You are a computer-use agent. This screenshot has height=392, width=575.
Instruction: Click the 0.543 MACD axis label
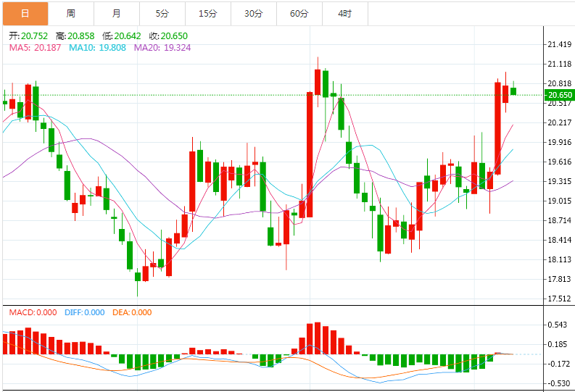tap(559, 325)
